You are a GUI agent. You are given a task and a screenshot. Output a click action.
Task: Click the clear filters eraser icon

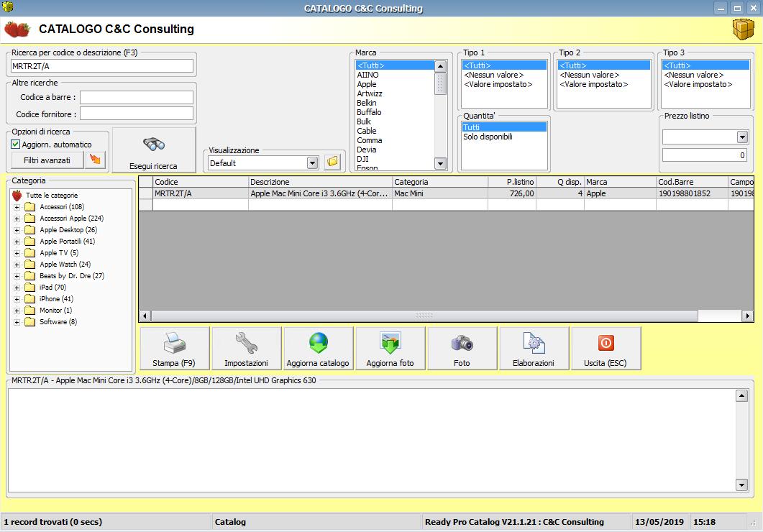[96, 160]
